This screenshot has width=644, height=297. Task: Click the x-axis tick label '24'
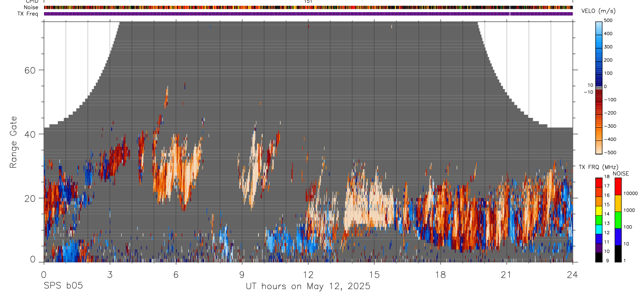point(572,274)
